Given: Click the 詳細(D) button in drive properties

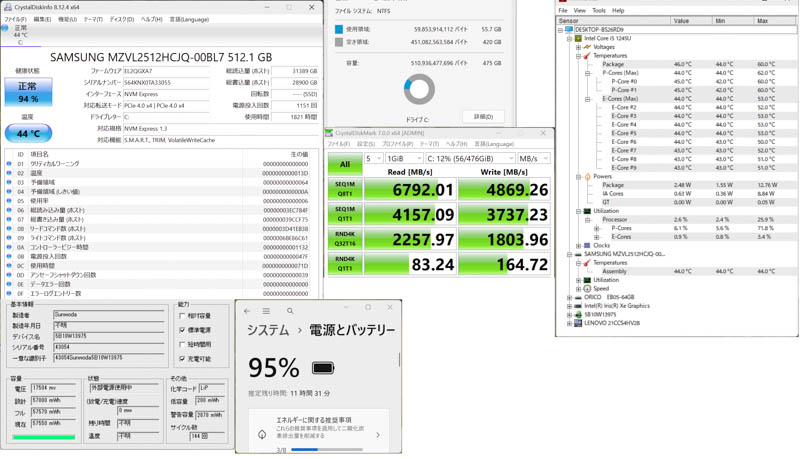Looking at the screenshot, I should click(483, 117).
